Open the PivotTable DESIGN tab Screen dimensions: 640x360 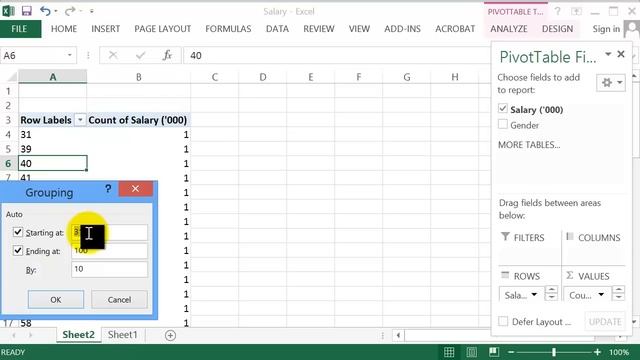(557, 29)
